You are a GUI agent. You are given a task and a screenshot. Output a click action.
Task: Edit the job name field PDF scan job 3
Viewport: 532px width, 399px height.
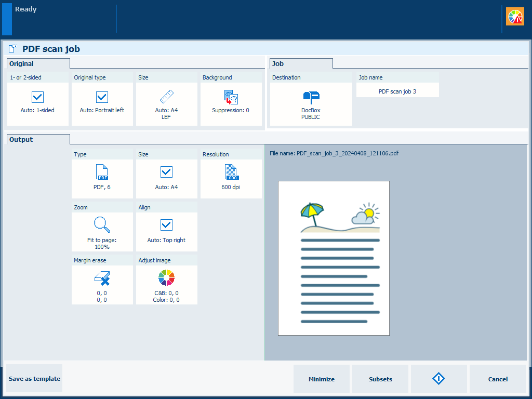pyautogui.click(x=397, y=91)
